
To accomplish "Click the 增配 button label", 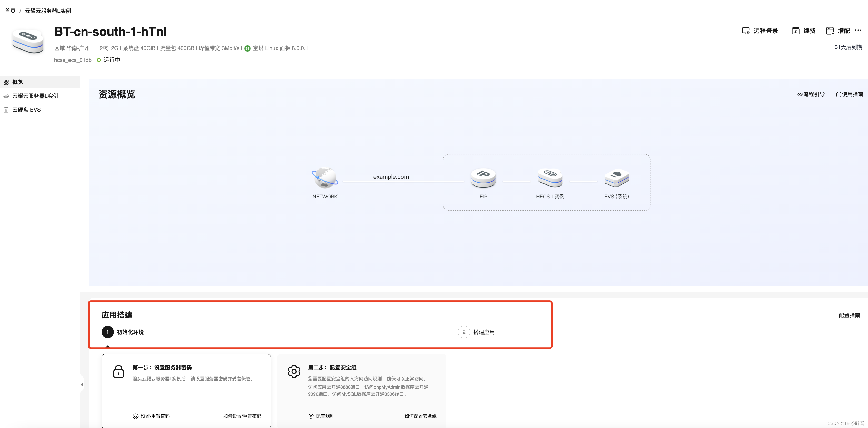I will 843,31.
